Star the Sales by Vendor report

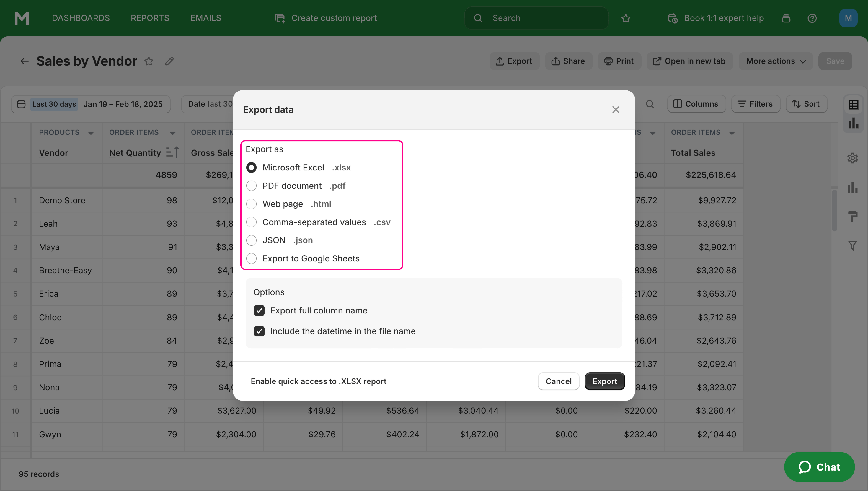point(149,61)
